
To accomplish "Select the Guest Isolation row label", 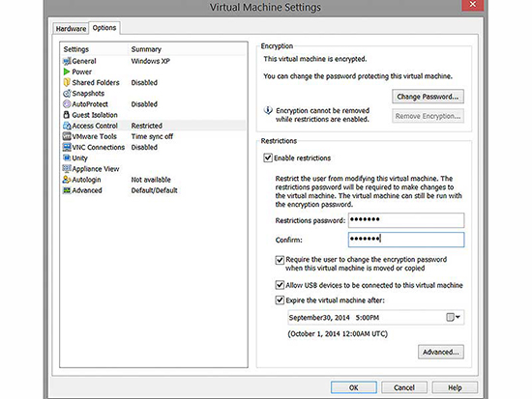I will coord(95,115).
